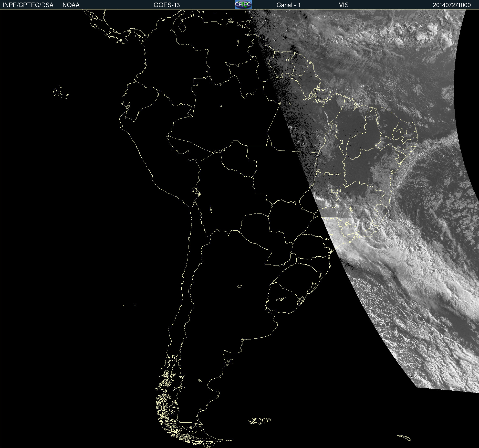Click the Distrito Federal square in Brazil

click(334, 191)
